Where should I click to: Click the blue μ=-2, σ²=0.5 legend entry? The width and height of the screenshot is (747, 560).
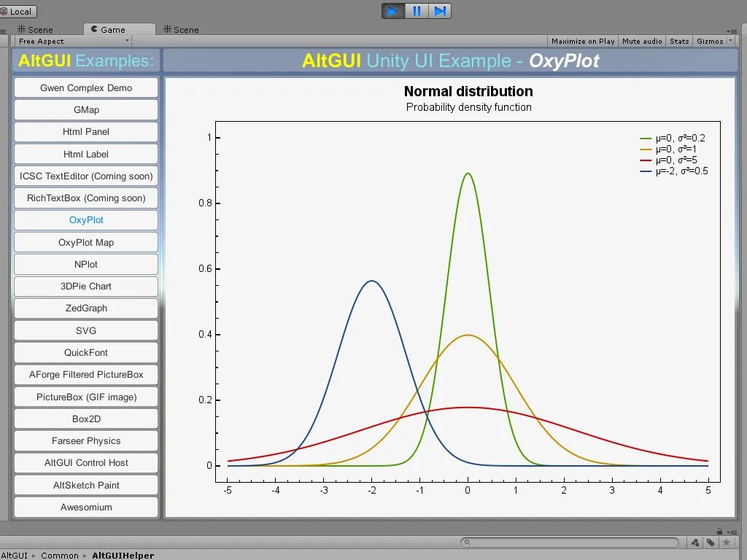pos(673,171)
